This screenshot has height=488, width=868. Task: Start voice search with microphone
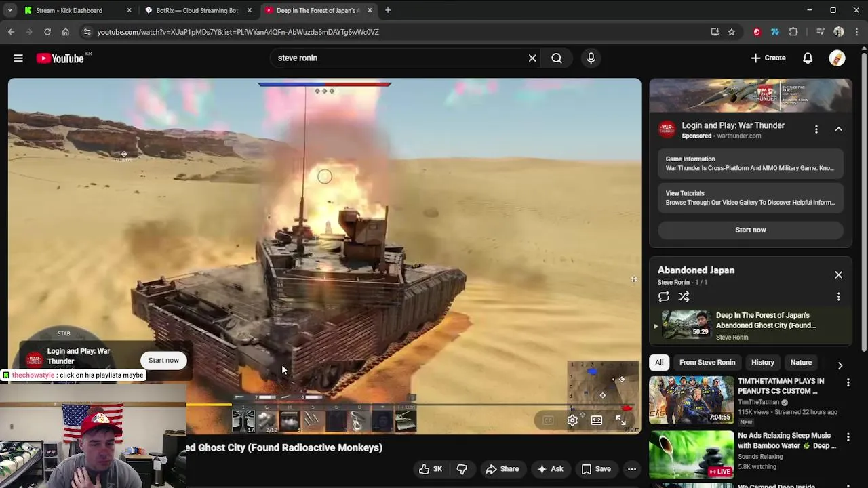point(591,58)
